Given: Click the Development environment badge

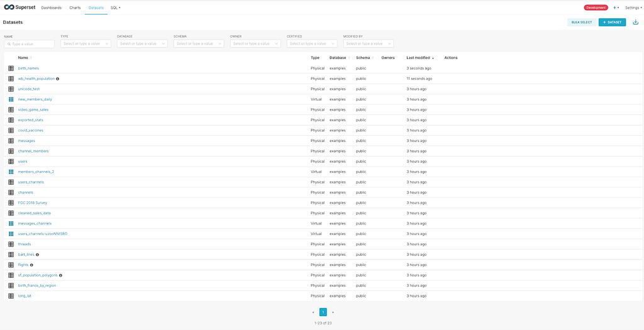Looking at the screenshot, I should click(596, 8).
